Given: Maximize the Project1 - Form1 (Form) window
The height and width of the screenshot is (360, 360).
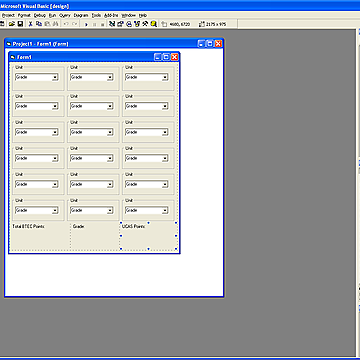Looking at the screenshot, I should pos(210,44).
